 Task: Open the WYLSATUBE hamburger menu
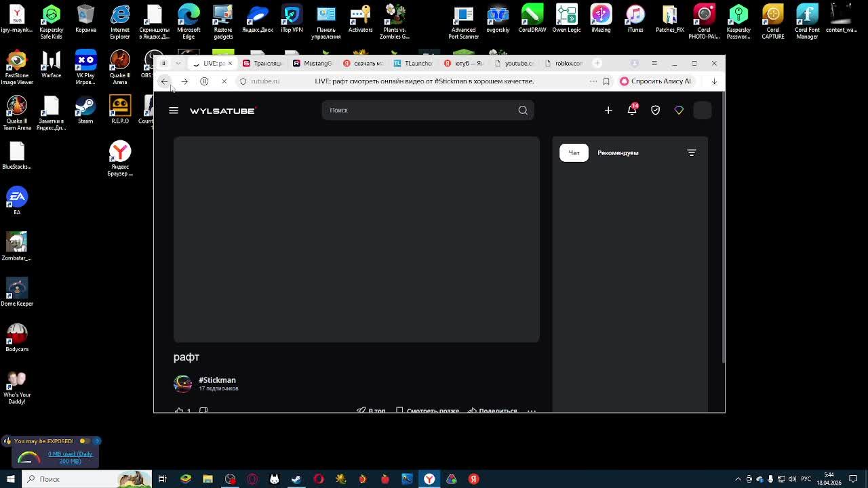click(x=174, y=110)
